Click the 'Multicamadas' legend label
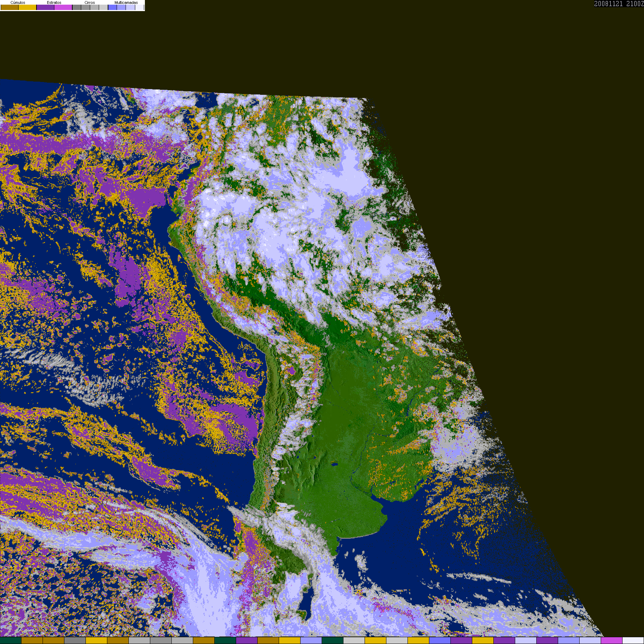The height and width of the screenshot is (644, 644). coord(126,3)
